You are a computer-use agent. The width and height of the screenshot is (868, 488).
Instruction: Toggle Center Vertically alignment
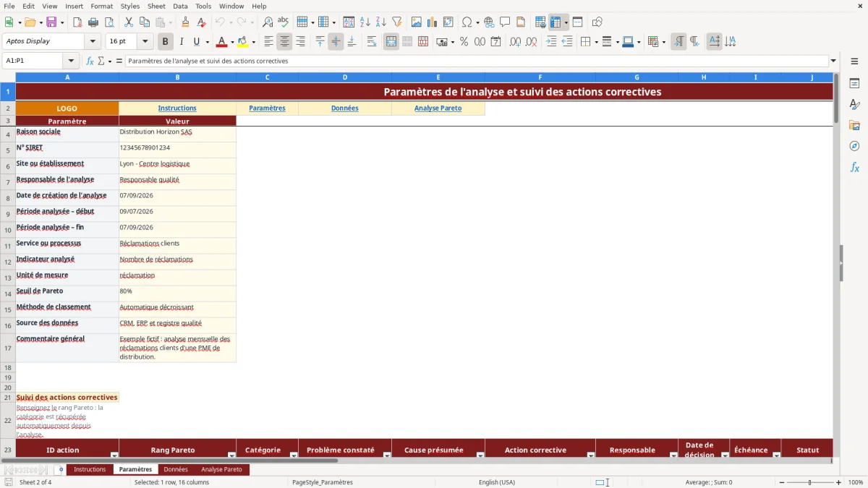pos(336,42)
